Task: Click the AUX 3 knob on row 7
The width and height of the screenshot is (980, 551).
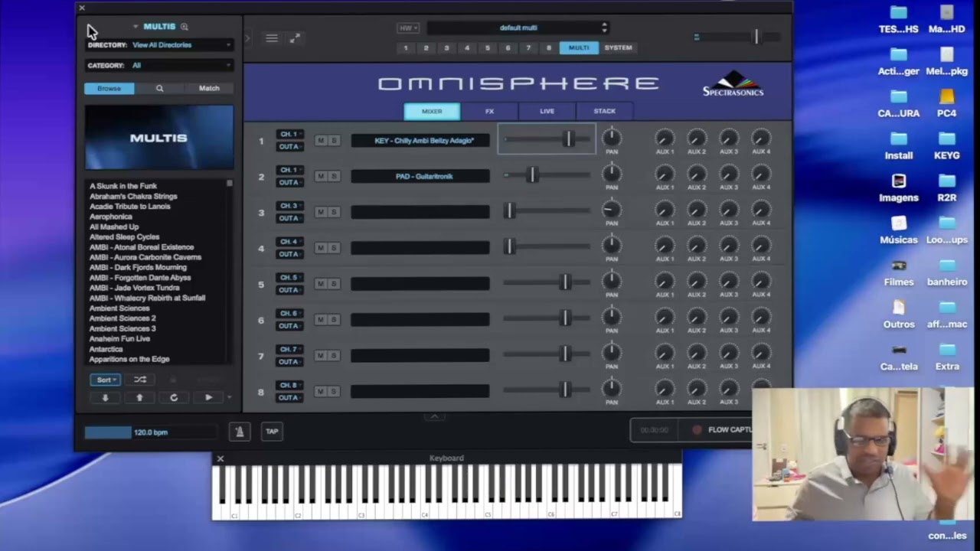Action: (x=729, y=353)
